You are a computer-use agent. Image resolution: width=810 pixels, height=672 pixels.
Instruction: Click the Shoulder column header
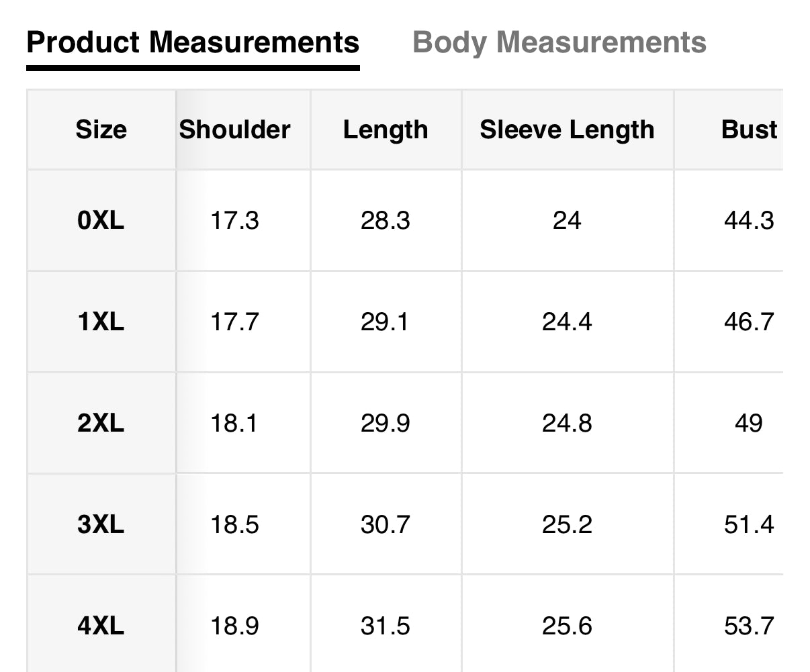click(x=234, y=130)
